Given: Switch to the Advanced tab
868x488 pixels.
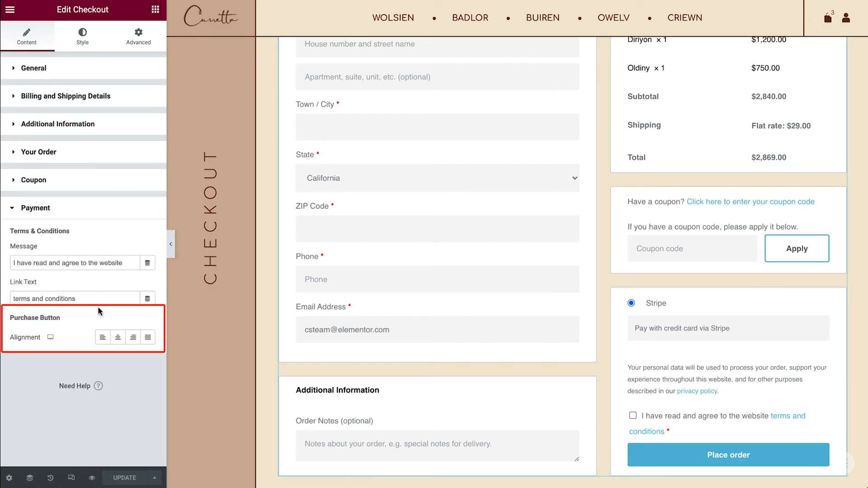Looking at the screenshot, I should coord(138,36).
